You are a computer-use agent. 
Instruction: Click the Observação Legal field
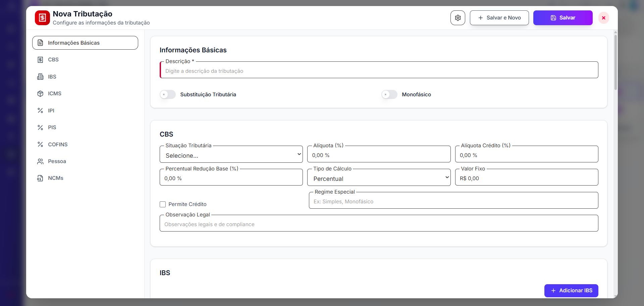coord(379,223)
